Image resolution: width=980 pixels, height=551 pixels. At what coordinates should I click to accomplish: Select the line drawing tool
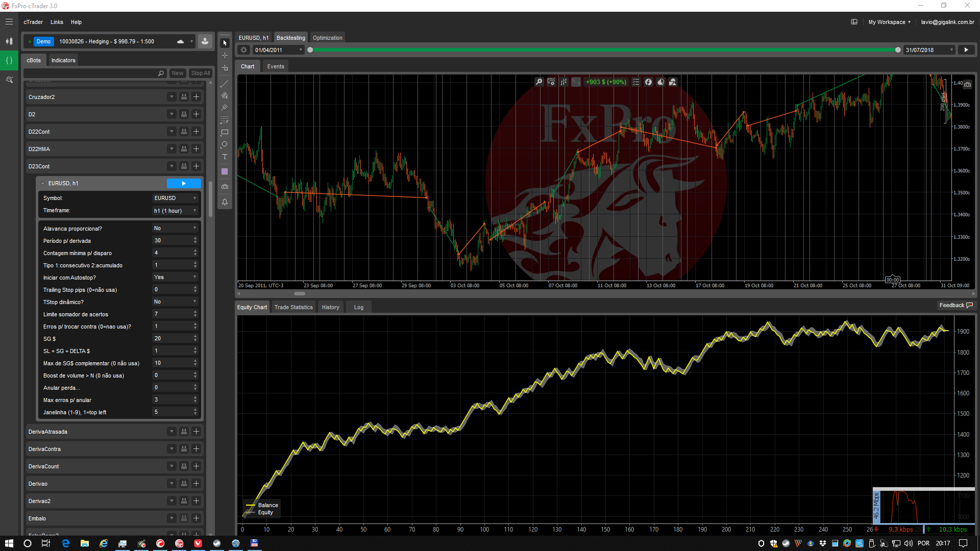225,83
